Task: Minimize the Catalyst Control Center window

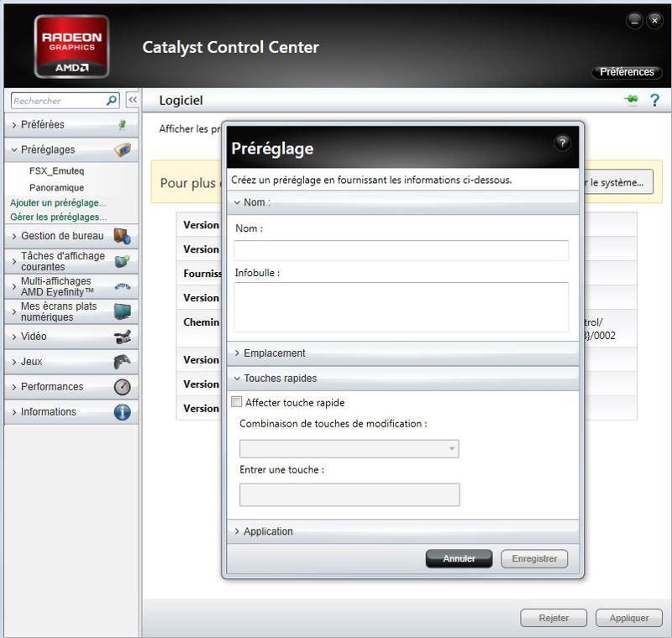Action: (634, 20)
